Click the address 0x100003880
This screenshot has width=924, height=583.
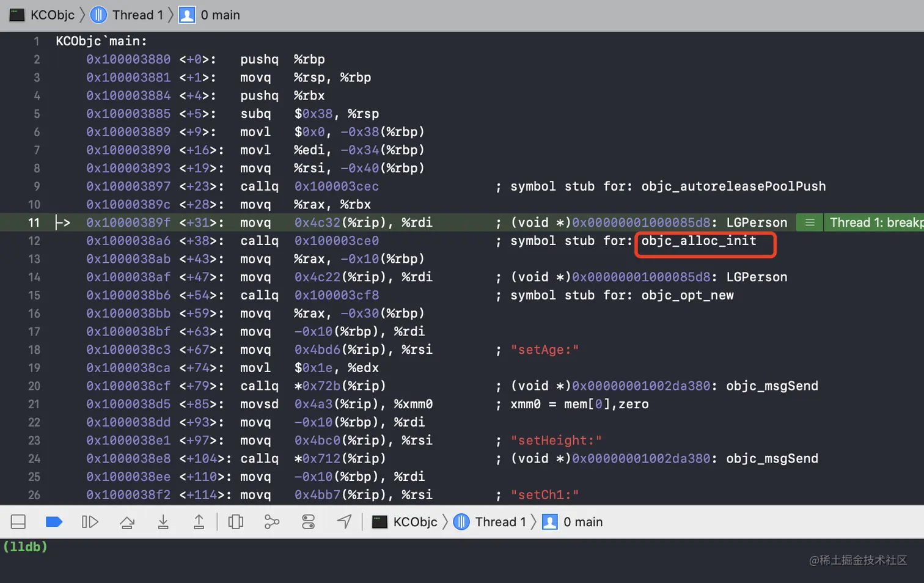coord(128,59)
